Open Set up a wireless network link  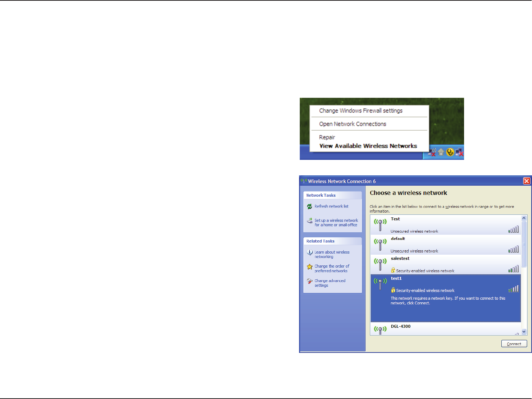[x=336, y=223]
